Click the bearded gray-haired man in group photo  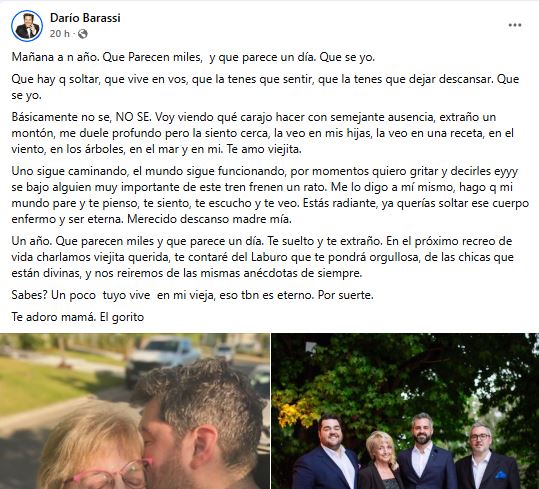click(x=427, y=451)
